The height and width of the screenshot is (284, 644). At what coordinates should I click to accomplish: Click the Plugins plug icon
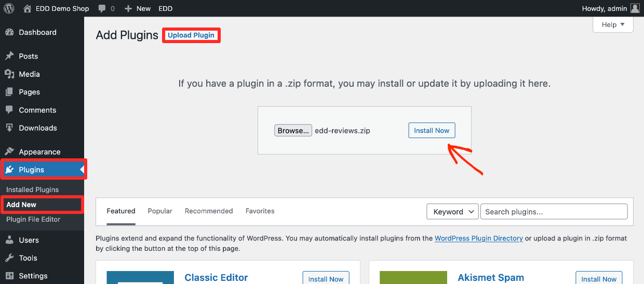coord(9,170)
